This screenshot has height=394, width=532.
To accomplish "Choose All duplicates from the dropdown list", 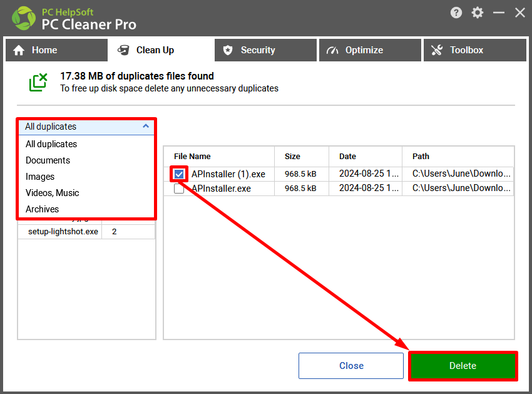I will click(86, 144).
